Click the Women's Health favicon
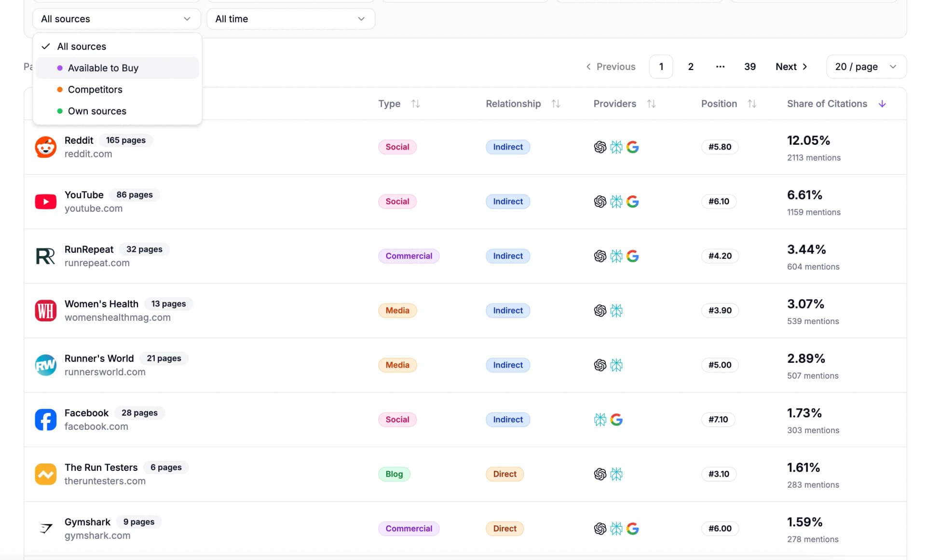The image size is (926, 560). [45, 311]
